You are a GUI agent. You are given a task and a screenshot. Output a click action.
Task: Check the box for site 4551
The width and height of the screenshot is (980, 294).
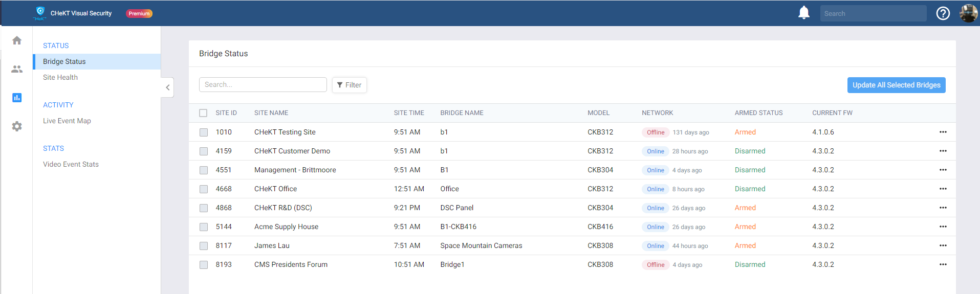(204, 170)
